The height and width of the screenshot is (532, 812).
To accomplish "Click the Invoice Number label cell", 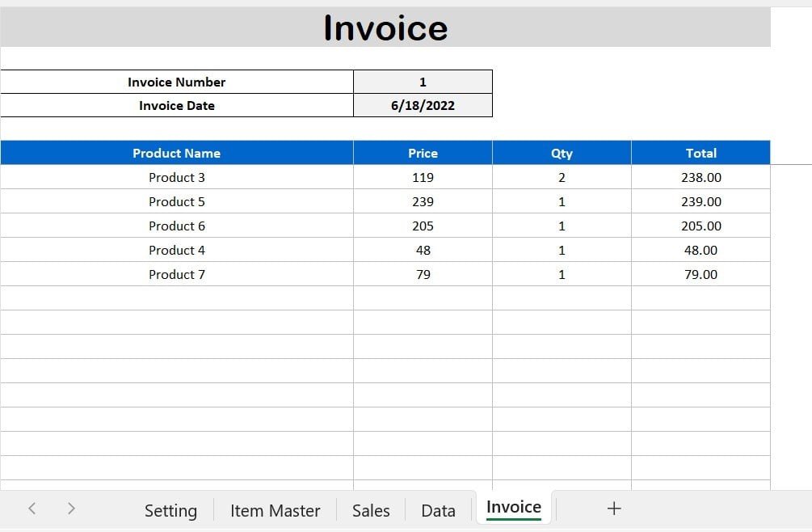I will [177, 82].
